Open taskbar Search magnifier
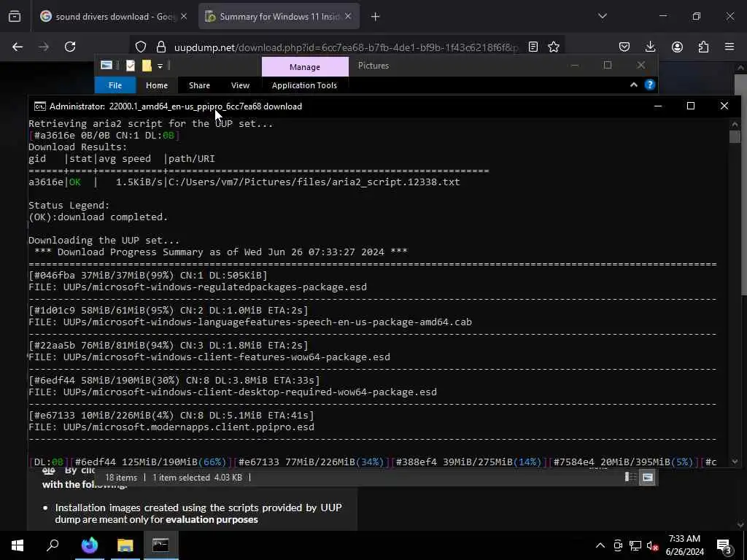747x560 pixels. tap(53, 545)
